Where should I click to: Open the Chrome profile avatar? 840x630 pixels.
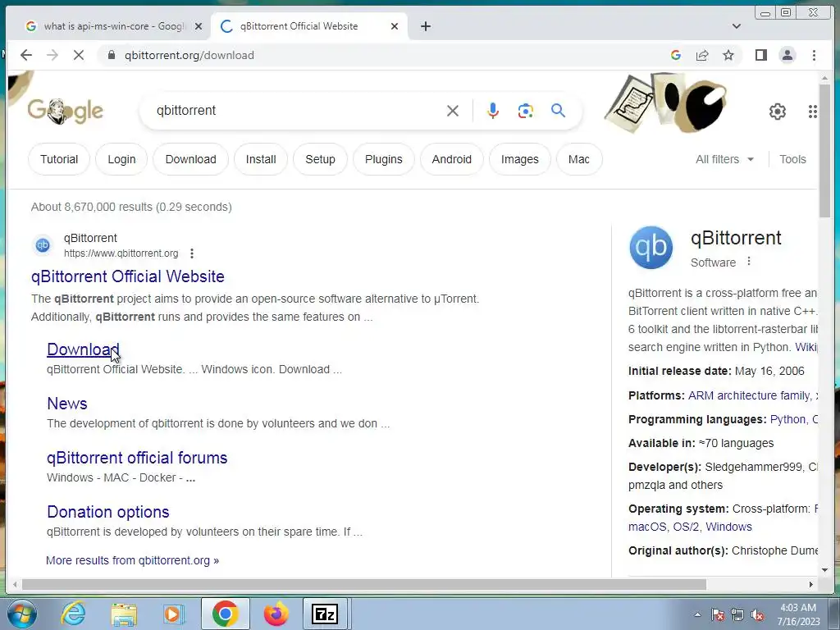787,55
